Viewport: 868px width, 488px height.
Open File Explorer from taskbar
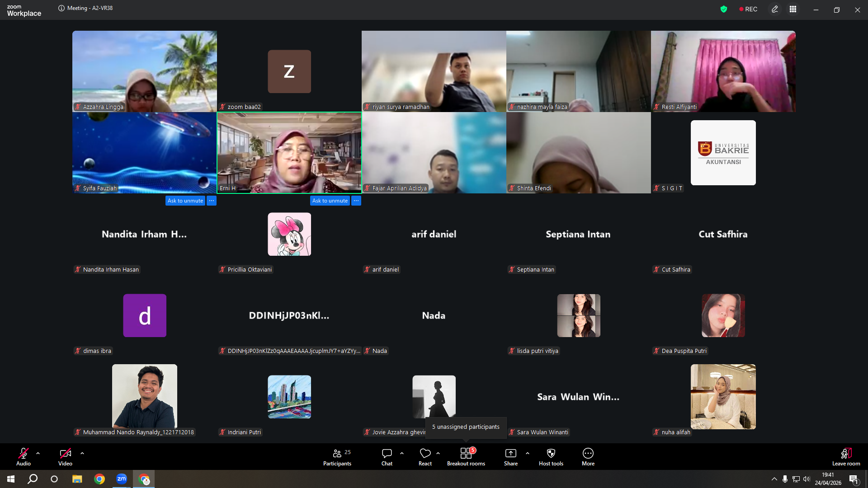(77, 479)
